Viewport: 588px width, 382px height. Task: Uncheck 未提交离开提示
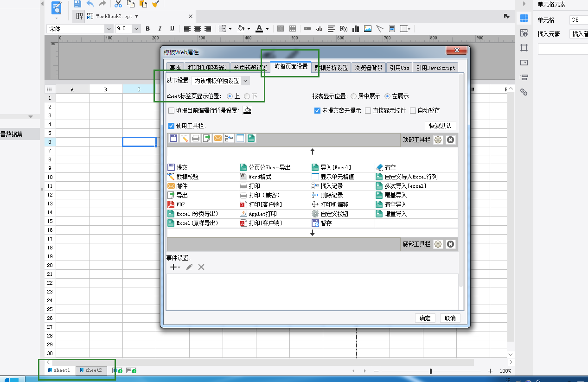[317, 110]
